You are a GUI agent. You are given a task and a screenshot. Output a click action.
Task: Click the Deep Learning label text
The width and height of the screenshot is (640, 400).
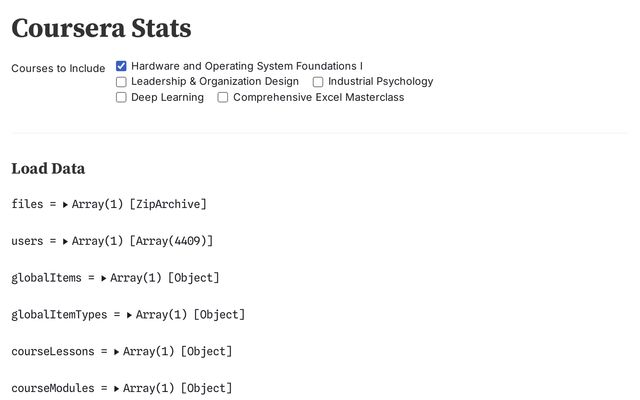coord(167,98)
